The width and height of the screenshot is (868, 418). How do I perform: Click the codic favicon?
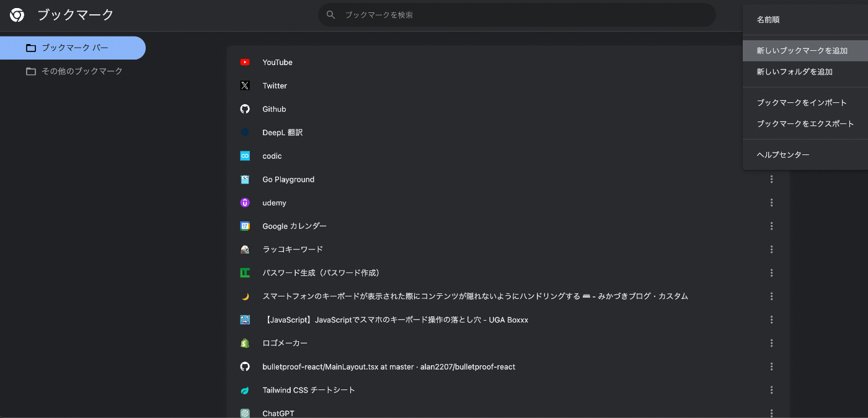point(245,156)
